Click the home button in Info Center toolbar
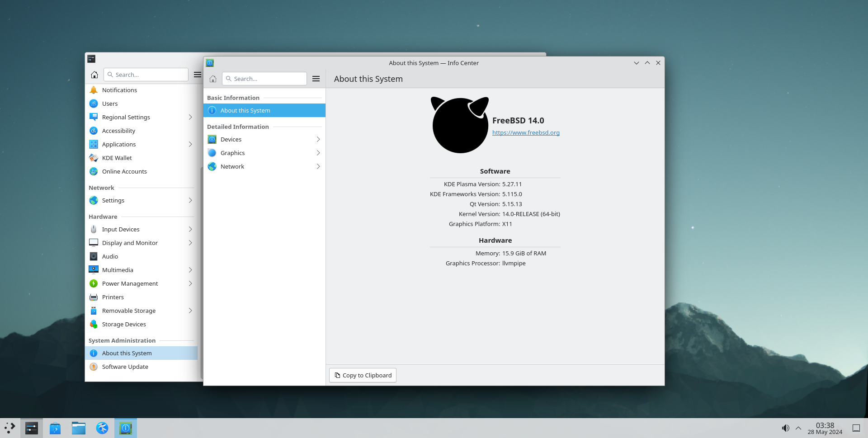The image size is (868, 438). point(212,79)
